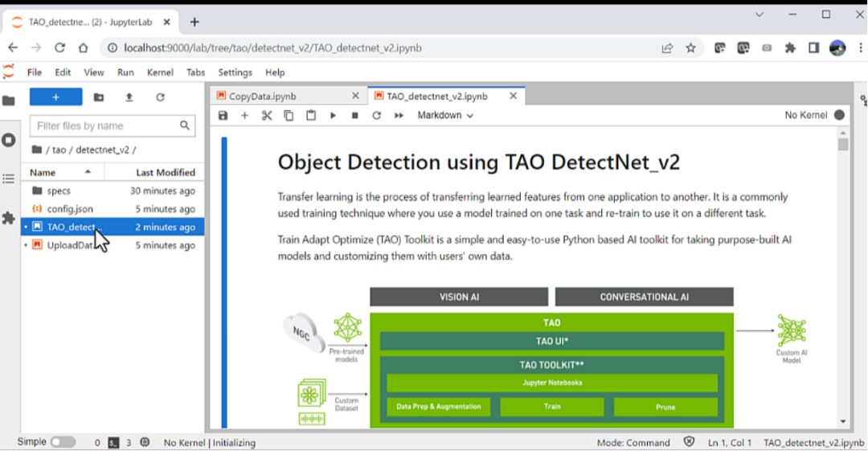Reload the page in browser
This screenshot has width=868, height=451.
(59, 48)
